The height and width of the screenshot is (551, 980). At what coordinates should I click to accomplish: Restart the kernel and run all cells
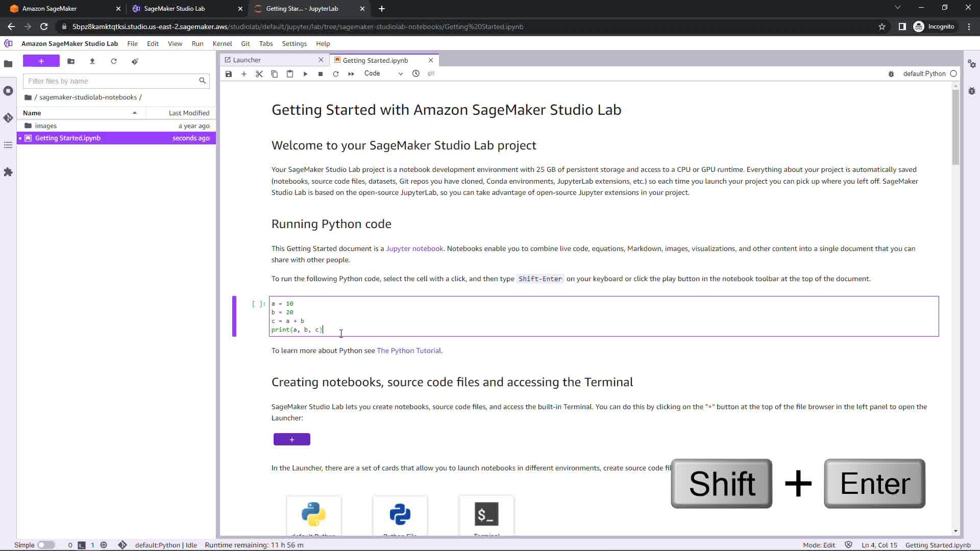[351, 74]
